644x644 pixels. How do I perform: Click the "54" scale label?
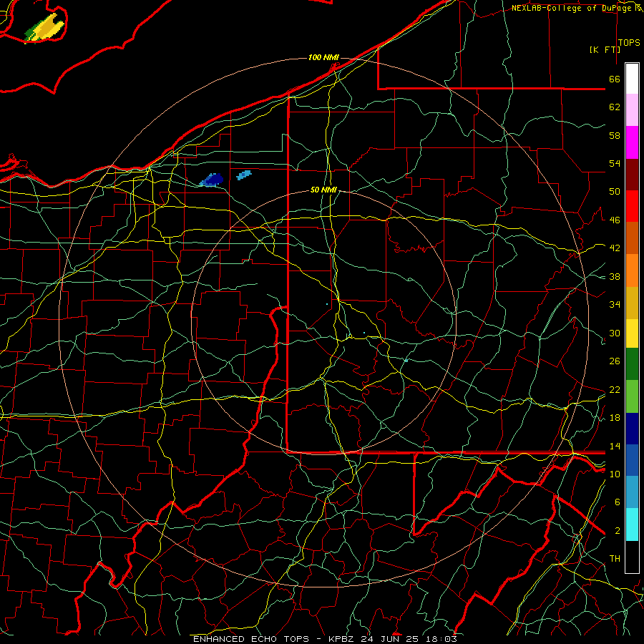(615, 163)
